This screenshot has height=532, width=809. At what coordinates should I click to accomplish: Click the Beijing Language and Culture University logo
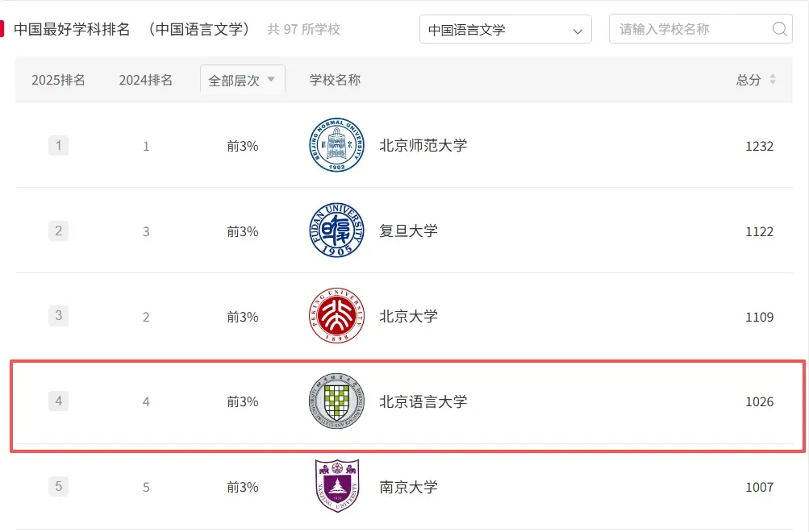[336, 401]
